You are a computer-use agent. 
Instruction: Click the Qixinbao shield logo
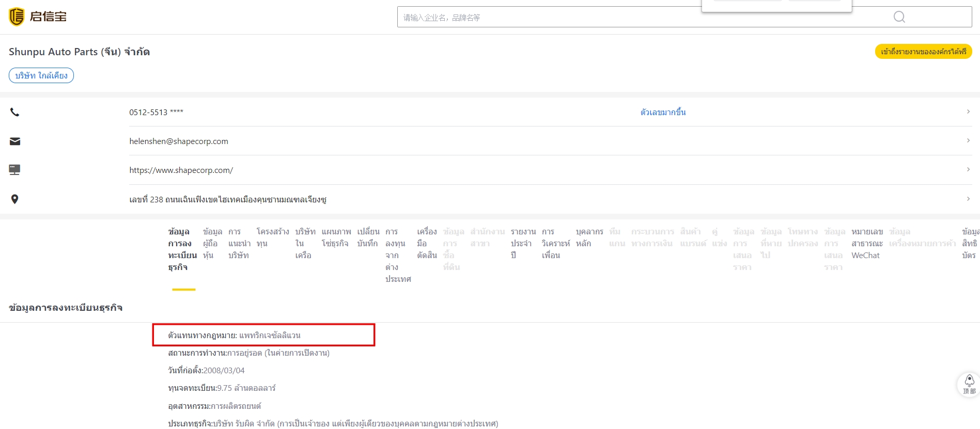pyautogui.click(x=17, y=17)
